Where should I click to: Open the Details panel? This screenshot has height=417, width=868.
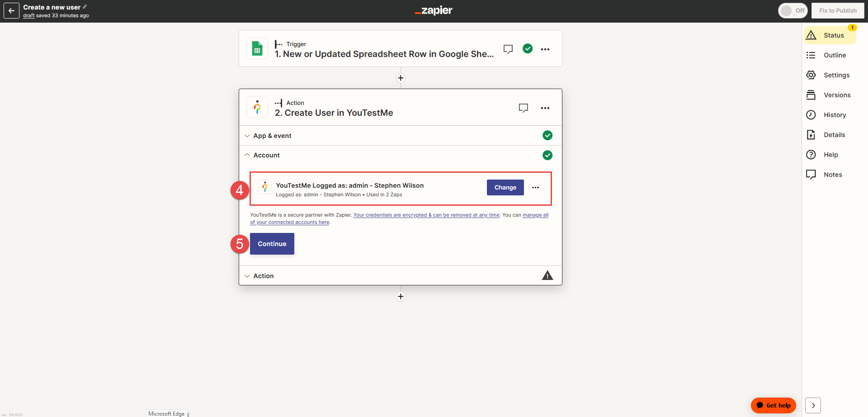point(830,135)
